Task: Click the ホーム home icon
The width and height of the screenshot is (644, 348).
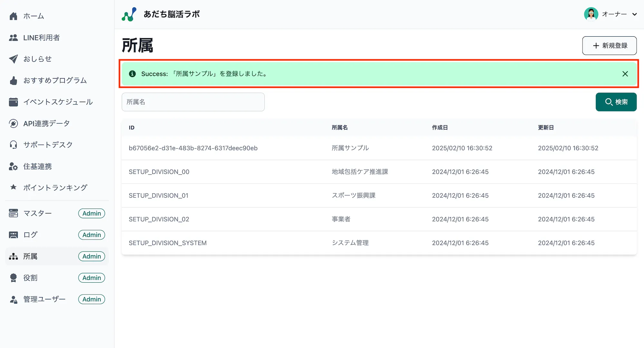Action: point(14,16)
